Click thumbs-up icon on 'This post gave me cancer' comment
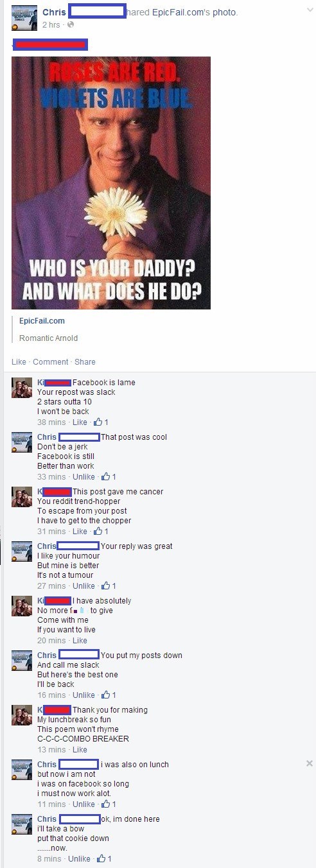This screenshot has height=868, width=316. [x=98, y=532]
